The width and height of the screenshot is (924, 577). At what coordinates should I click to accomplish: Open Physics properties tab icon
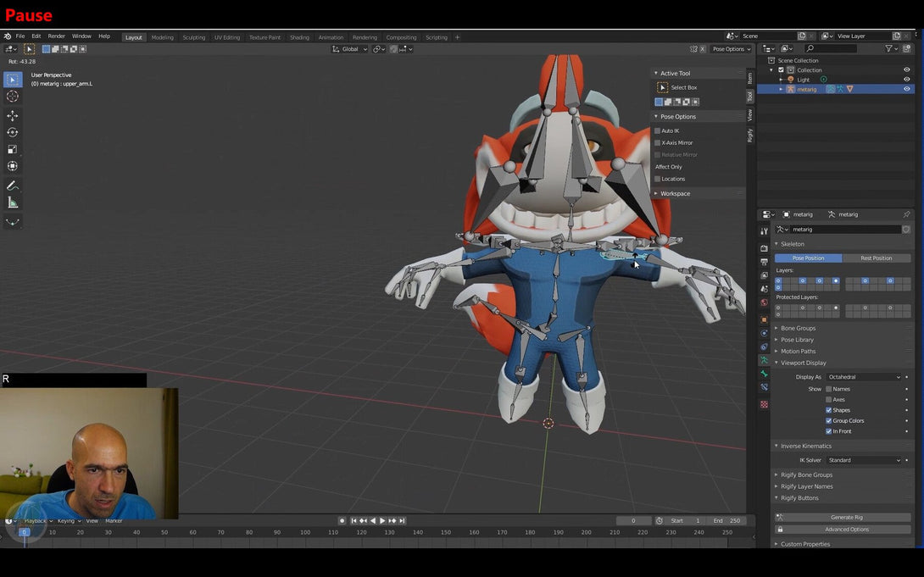click(765, 333)
